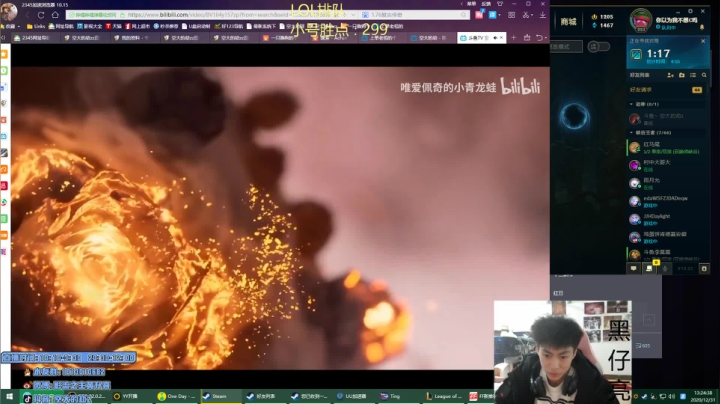Click the queue timer game mode icon
This screenshot has width=720, height=404.
point(636,55)
